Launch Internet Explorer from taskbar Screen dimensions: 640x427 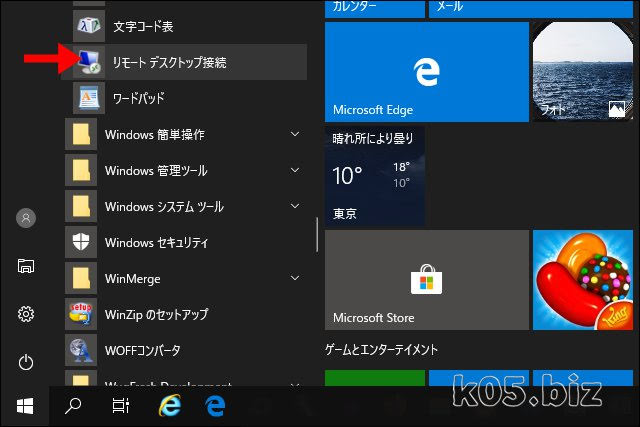pyautogui.click(x=169, y=405)
